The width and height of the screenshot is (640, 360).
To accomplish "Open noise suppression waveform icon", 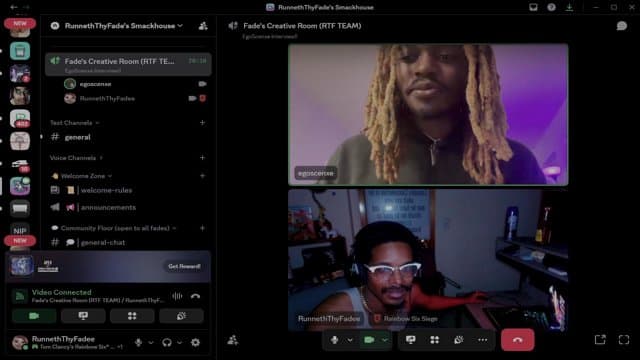I will click(x=177, y=296).
